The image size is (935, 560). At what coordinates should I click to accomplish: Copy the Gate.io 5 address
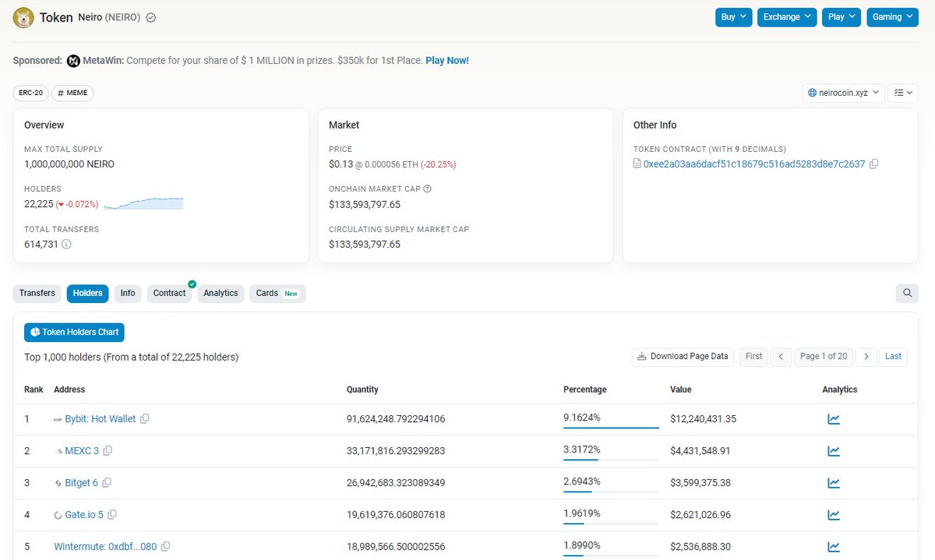112,515
